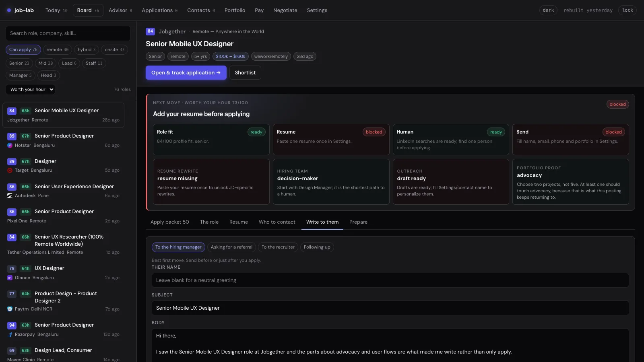The height and width of the screenshot is (362, 644).
Task: Click the Shortlist button
Action: [x=245, y=73]
